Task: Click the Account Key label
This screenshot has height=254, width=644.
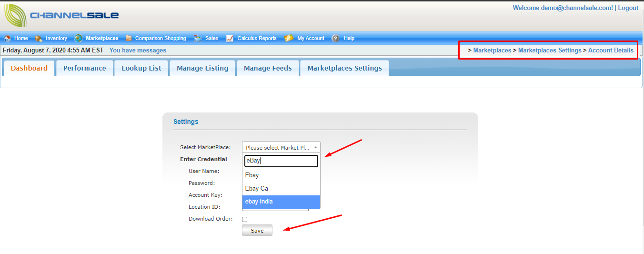Action: click(206, 195)
